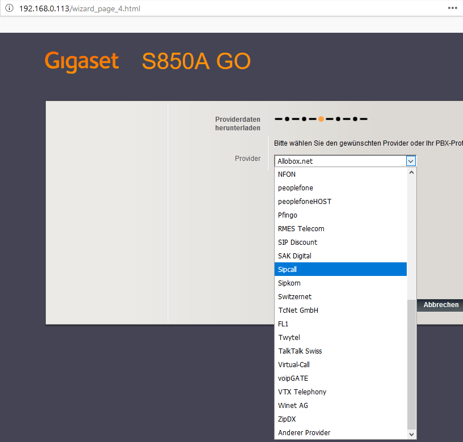Select RMES Telecom provider
This screenshot has width=463, height=442.
(x=341, y=229)
